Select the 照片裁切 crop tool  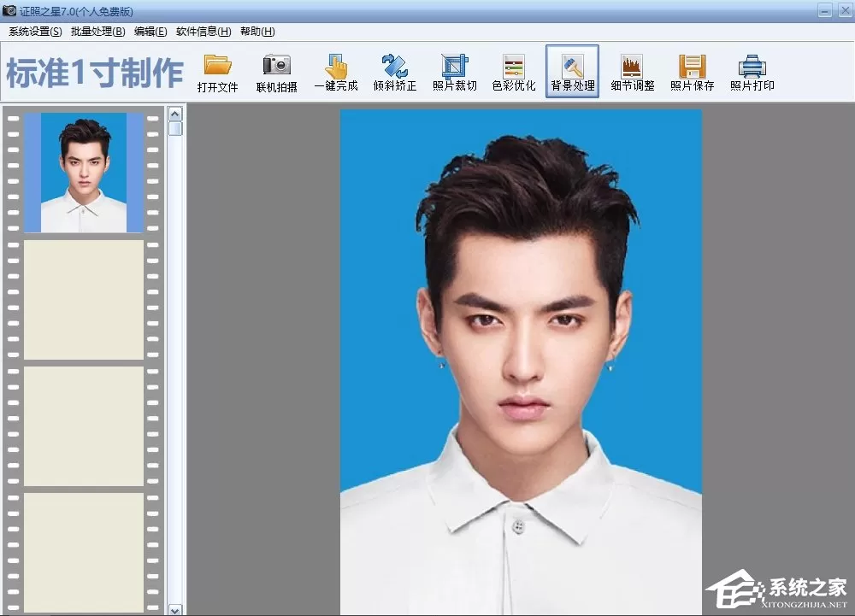pos(454,73)
